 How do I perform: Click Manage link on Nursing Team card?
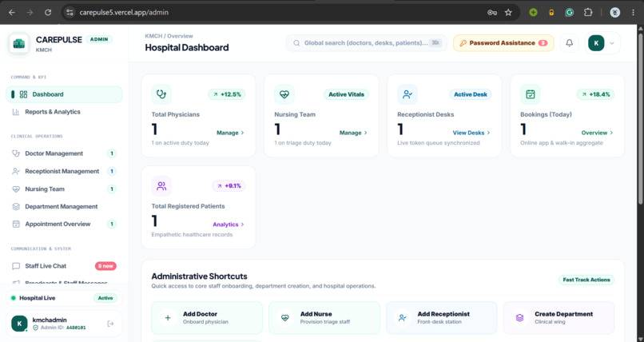[x=353, y=133]
